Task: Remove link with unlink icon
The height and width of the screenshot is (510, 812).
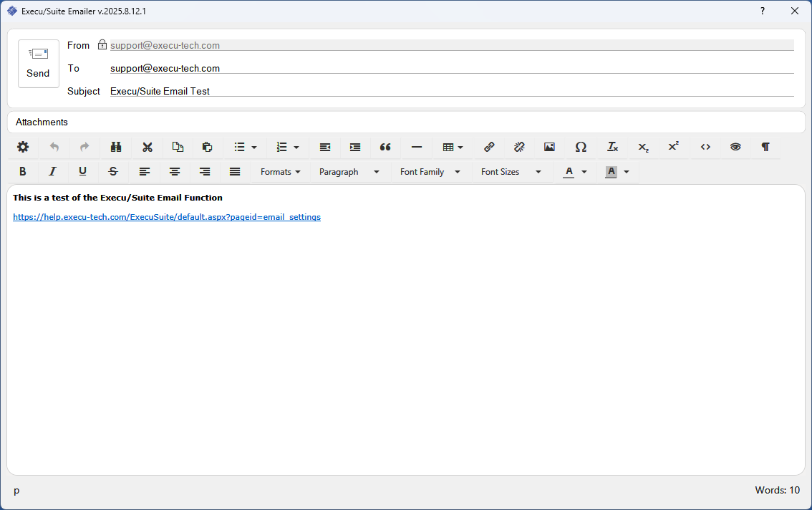Action: (519, 147)
